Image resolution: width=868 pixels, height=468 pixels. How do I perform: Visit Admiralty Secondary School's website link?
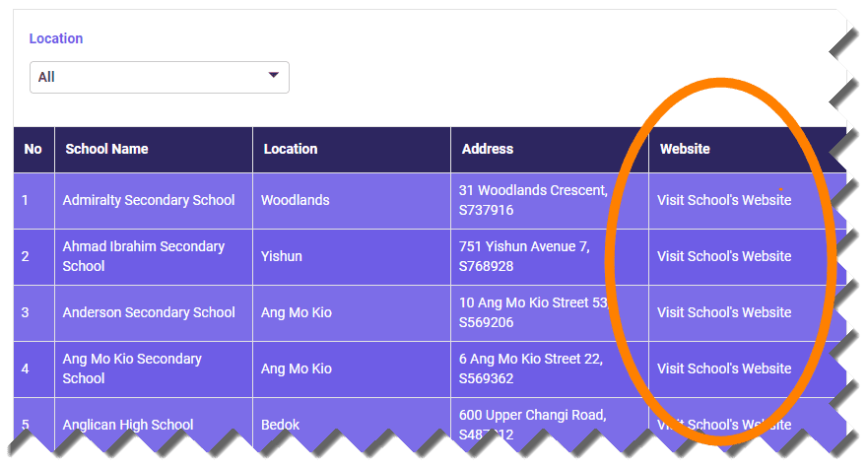pyautogui.click(x=724, y=200)
